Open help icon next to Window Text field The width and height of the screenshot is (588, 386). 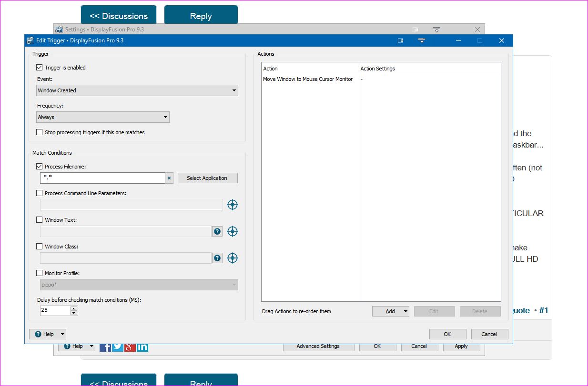coord(217,231)
